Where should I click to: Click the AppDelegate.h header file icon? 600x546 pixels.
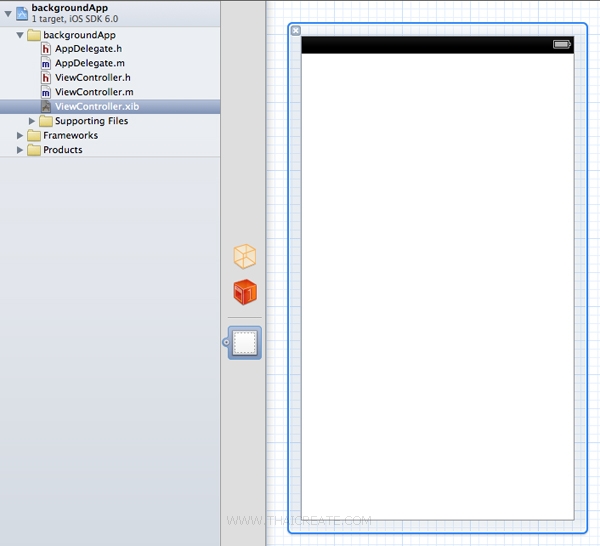(x=46, y=49)
